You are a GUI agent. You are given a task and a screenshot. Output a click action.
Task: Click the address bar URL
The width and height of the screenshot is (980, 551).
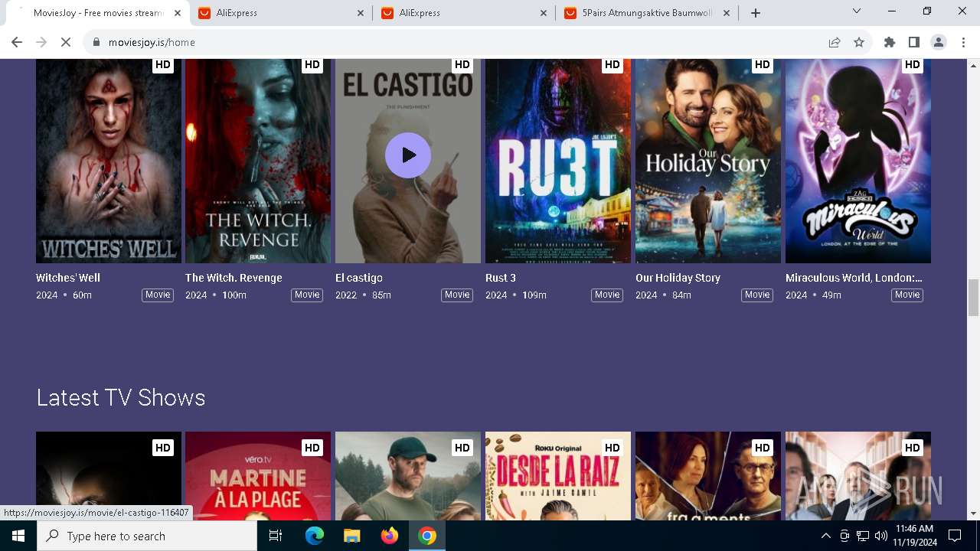point(152,42)
